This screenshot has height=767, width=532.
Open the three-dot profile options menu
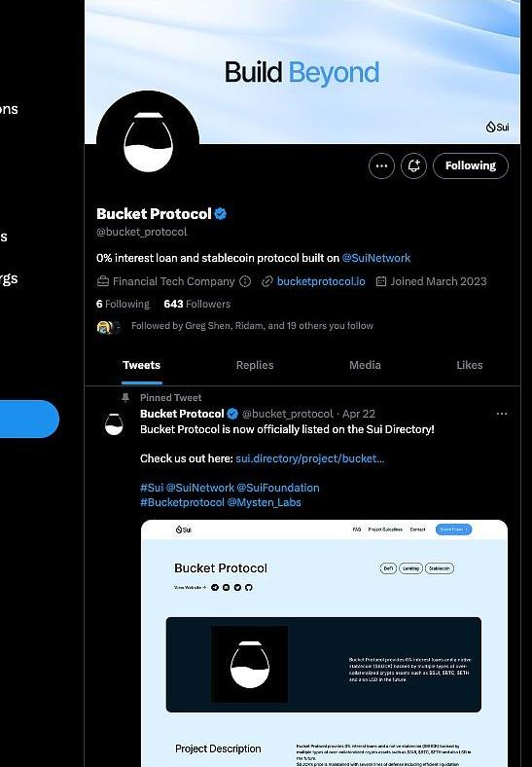(x=381, y=165)
